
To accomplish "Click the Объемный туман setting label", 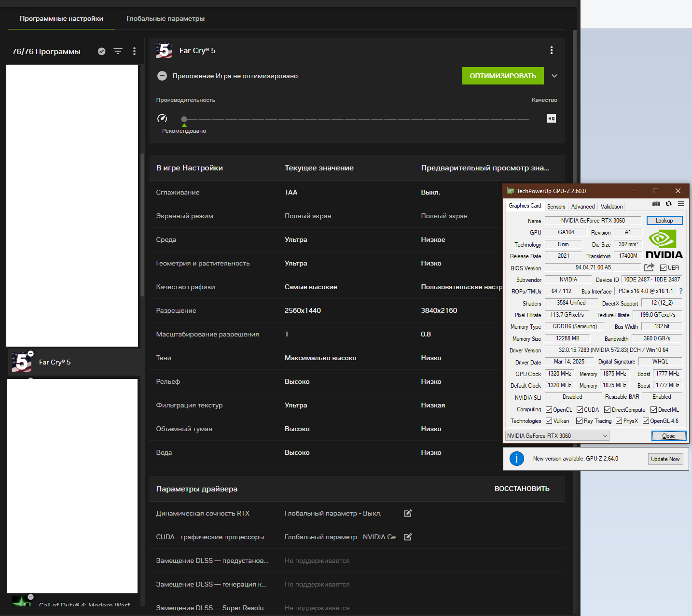I will click(184, 429).
